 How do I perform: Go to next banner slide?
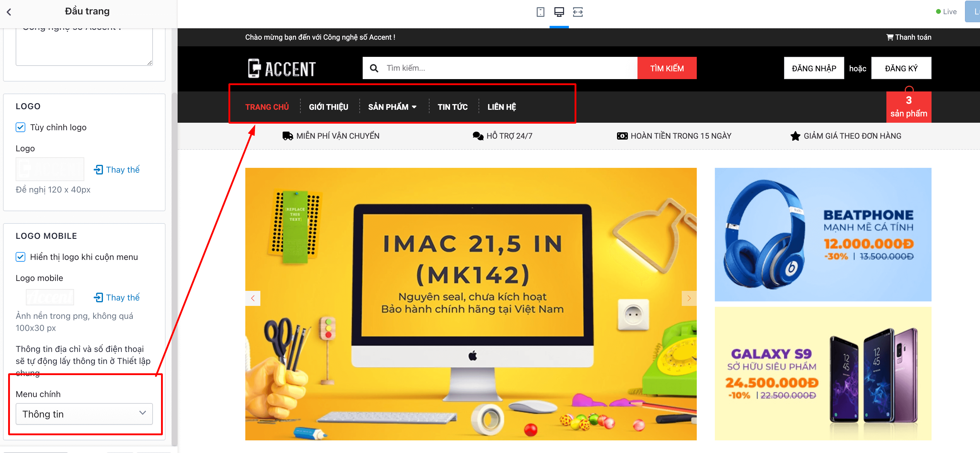click(689, 298)
